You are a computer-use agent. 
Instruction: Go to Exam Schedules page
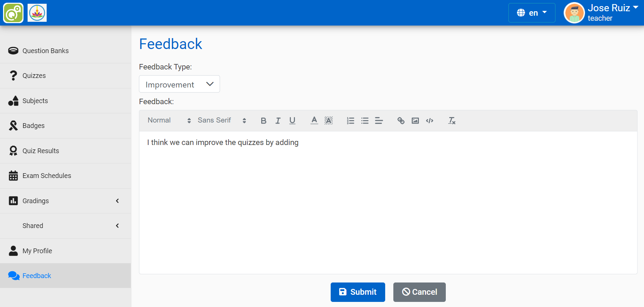click(47, 176)
